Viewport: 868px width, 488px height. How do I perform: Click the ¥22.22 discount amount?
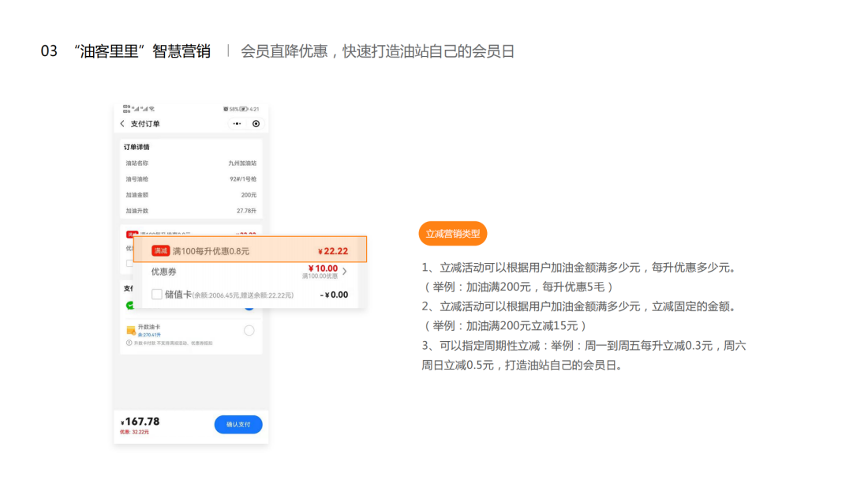coord(333,251)
